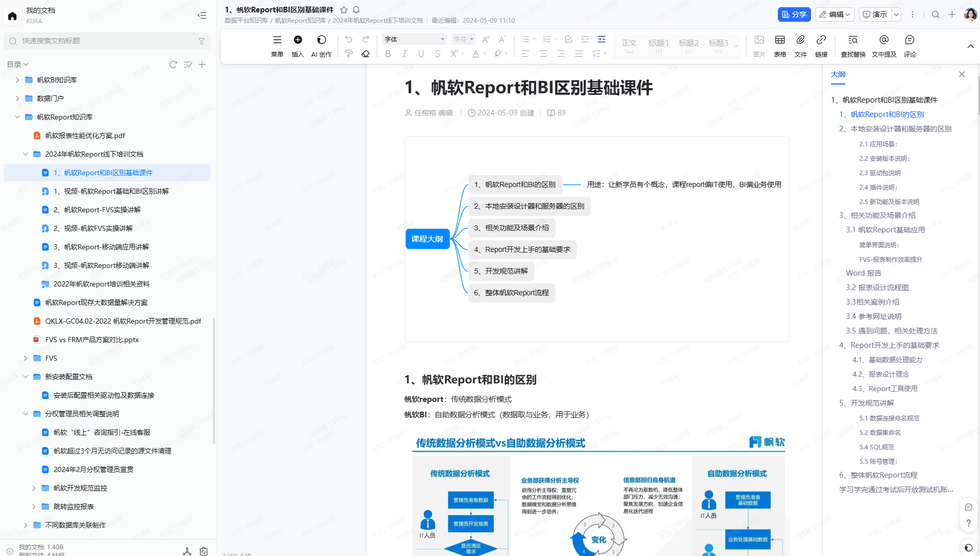Image resolution: width=980 pixels, height=556 pixels.
Task: Open the 字体 font dropdown
Action: [414, 39]
